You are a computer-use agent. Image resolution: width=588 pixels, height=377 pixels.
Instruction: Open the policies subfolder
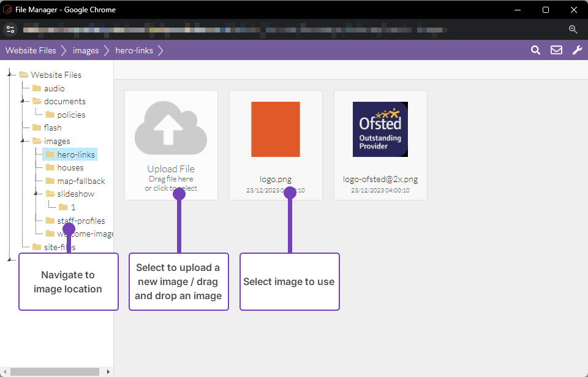coord(71,115)
